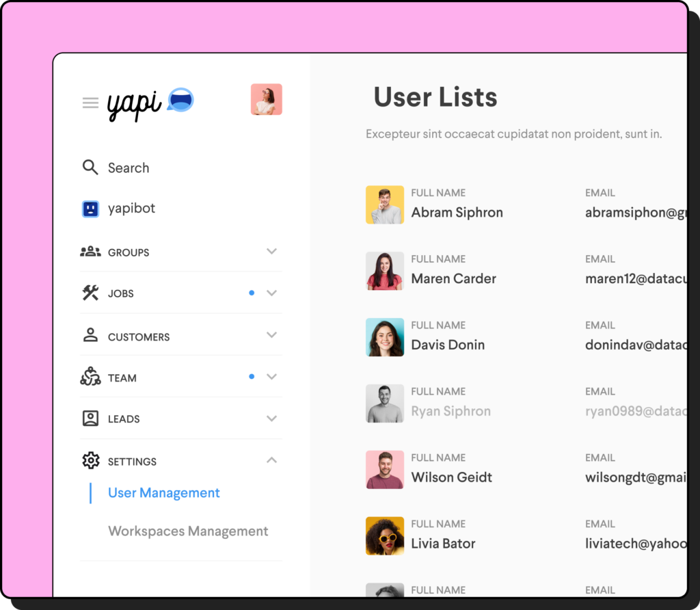Open Workspaces Management page
The height and width of the screenshot is (610, 700).
(188, 531)
